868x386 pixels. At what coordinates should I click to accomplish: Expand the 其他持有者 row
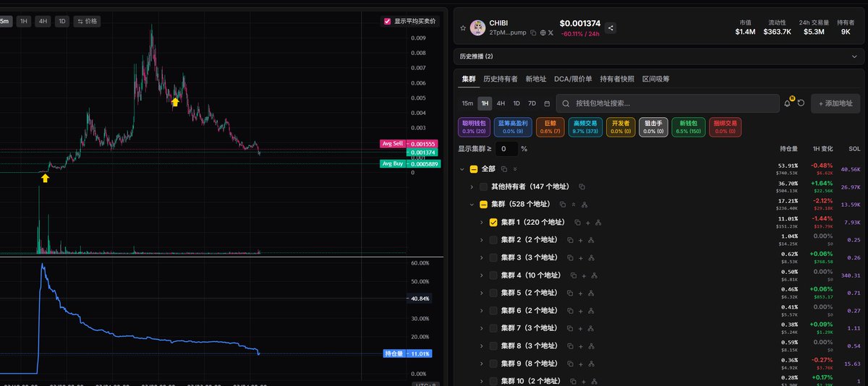coord(472,186)
